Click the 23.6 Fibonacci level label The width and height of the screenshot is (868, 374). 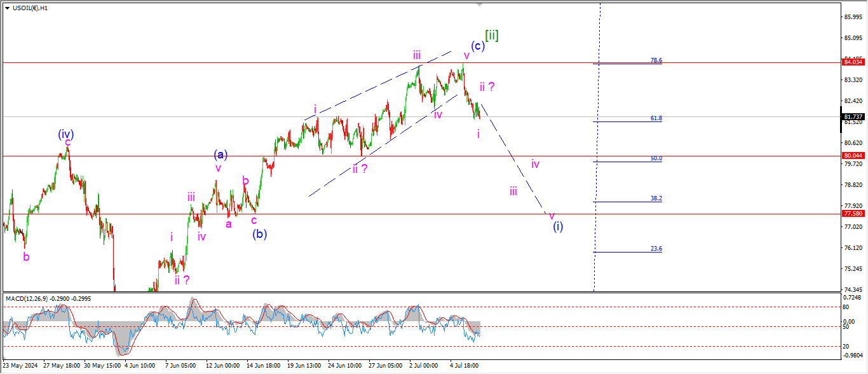[x=656, y=249]
